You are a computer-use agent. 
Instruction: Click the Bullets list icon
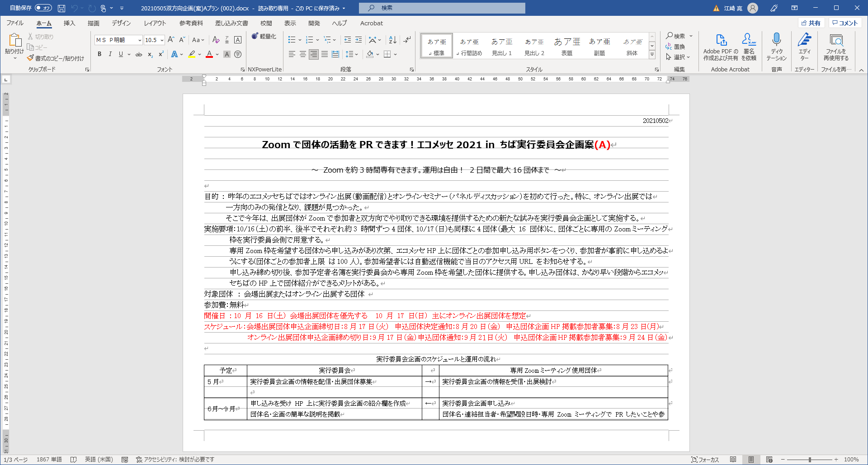pyautogui.click(x=292, y=40)
